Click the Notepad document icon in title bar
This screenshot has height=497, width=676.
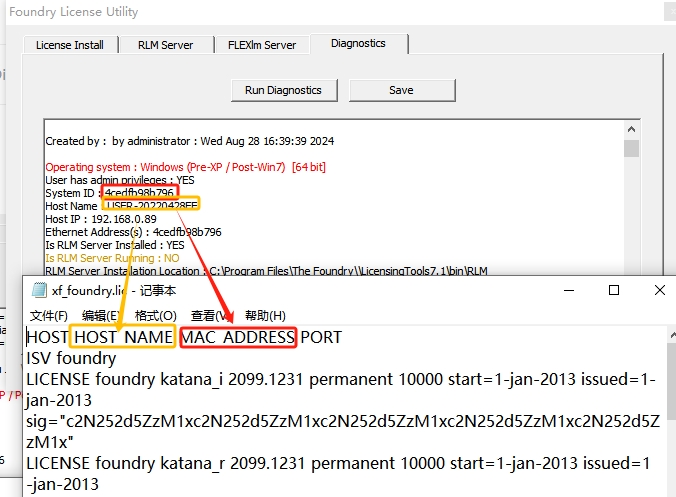click(39, 290)
